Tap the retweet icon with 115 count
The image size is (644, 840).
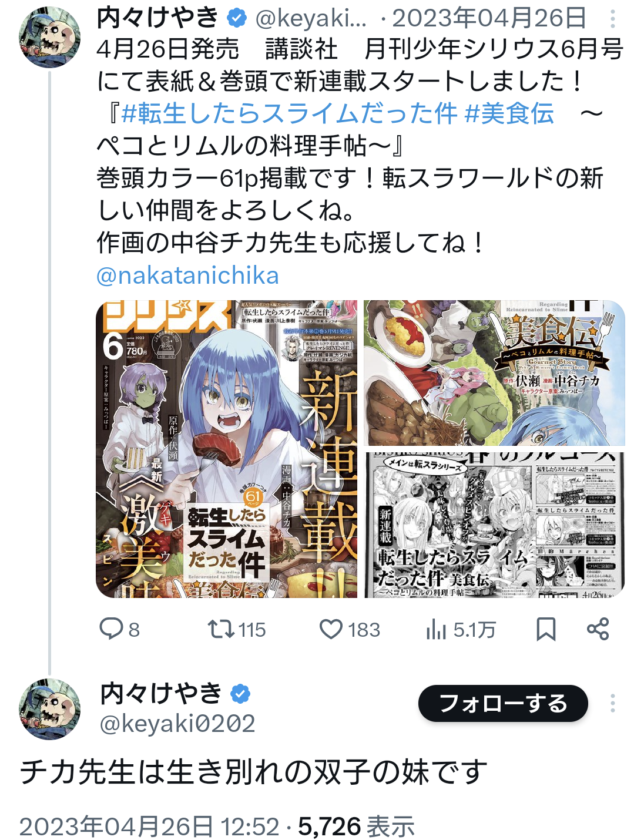coord(220,629)
